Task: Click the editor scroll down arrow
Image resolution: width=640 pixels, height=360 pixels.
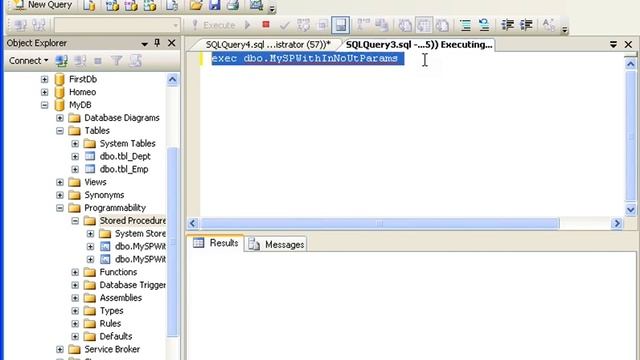Action: point(630,210)
